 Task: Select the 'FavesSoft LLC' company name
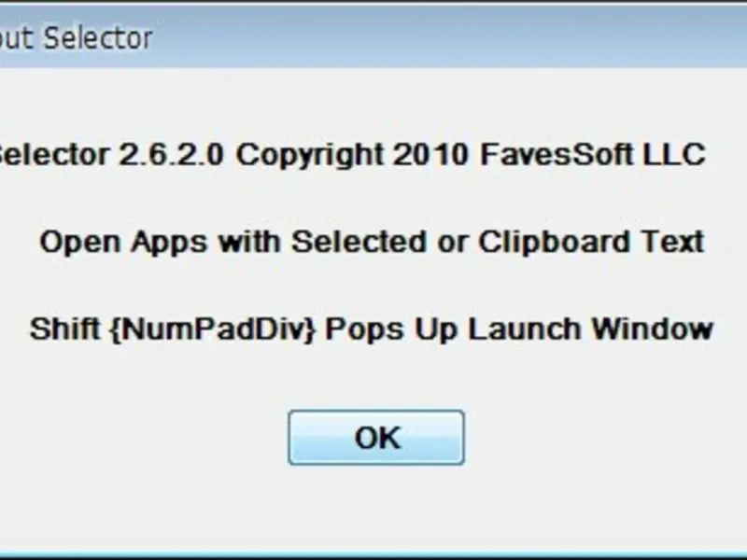pyautogui.click(x=593, y=155)
